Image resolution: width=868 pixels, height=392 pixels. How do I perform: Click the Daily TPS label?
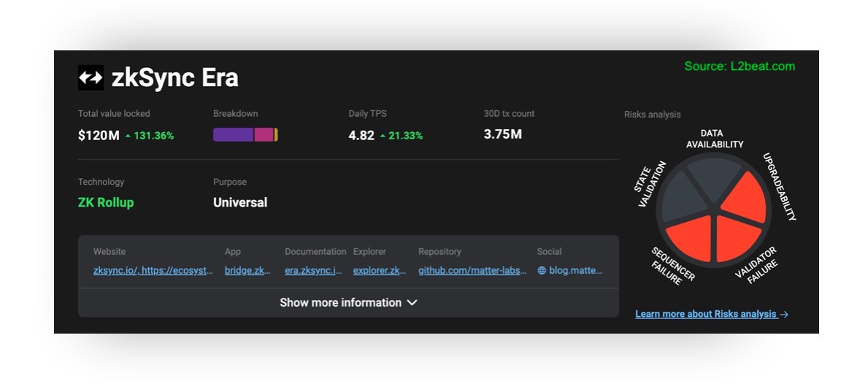tap(368, 113)
